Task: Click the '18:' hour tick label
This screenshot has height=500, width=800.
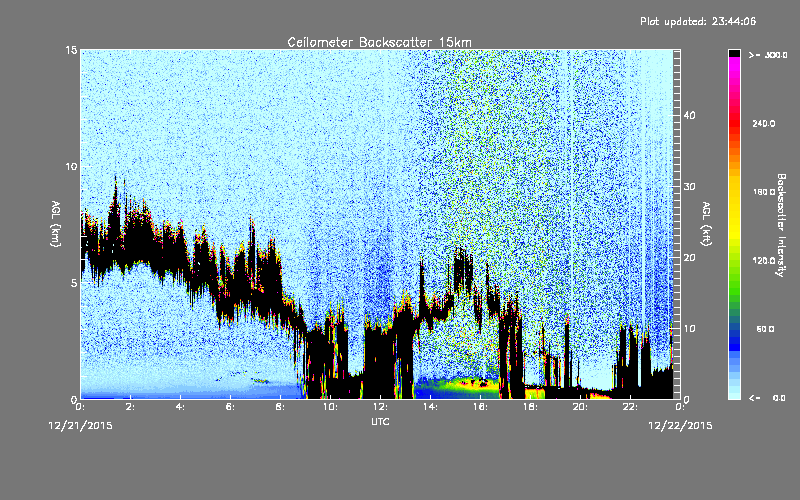Action: point(530,407)
